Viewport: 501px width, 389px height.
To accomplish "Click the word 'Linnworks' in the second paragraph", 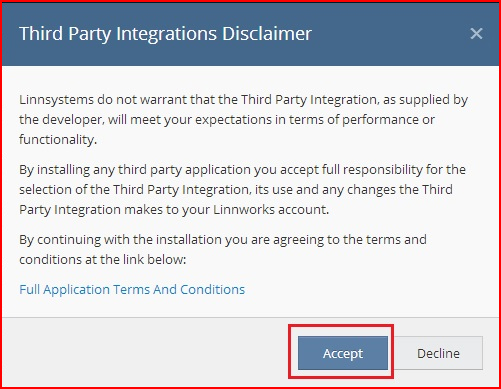I will [x=244, y=209].
